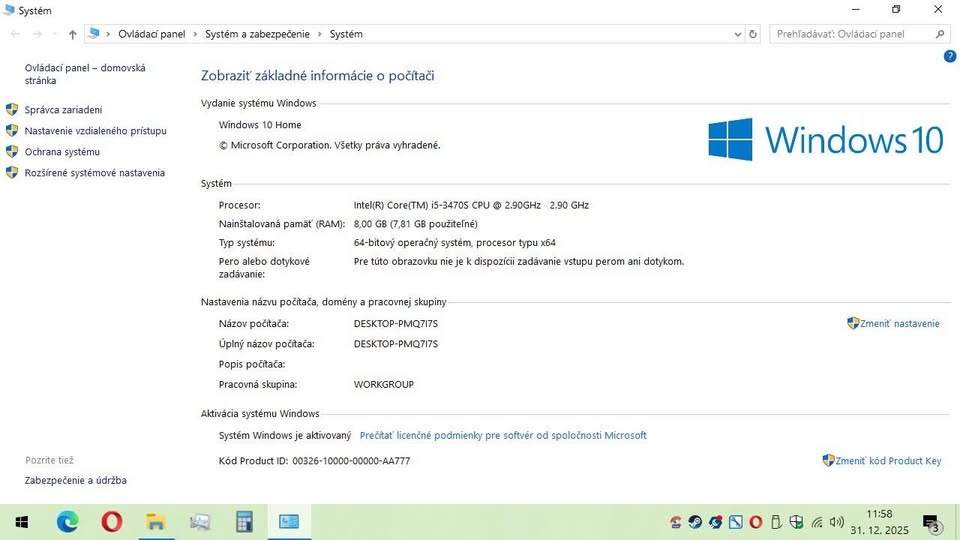
Task: Click the red phone tray icon
Action: coord(675,522)
